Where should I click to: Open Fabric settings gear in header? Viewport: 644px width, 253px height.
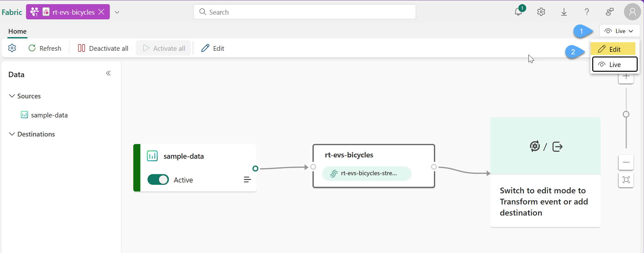541,12
